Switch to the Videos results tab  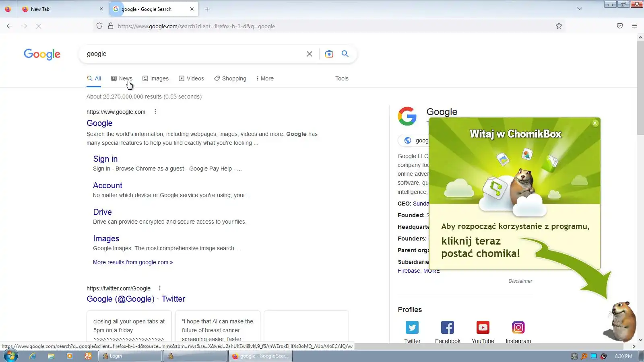tap(191, 78)
